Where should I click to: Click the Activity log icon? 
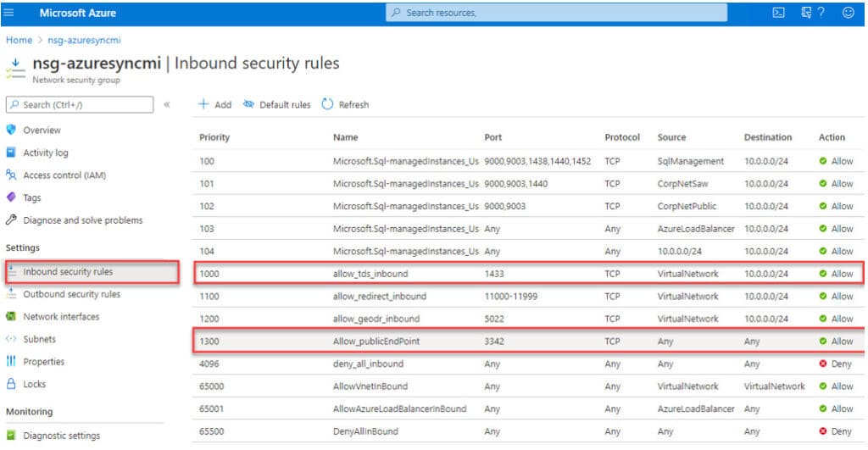click(11, 153)
